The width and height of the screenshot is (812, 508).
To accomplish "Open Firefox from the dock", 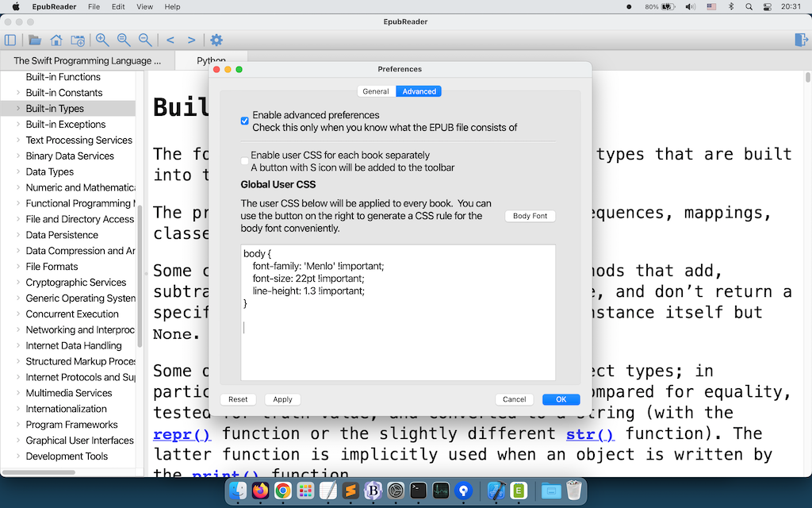I will click(260, 491).
